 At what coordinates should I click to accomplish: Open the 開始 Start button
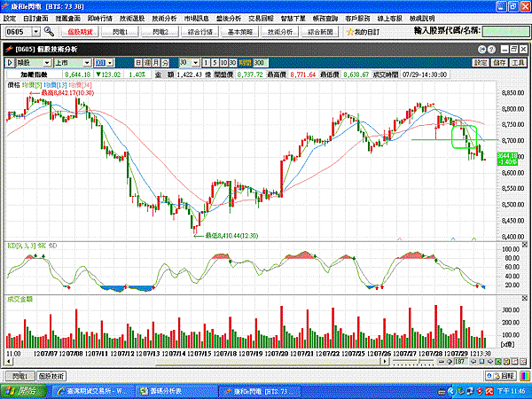(23, 392)
